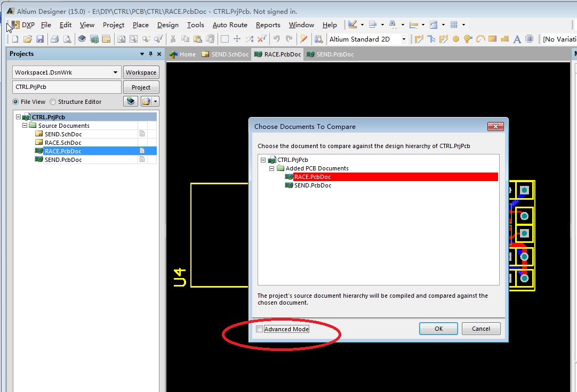Image resolution: width=577 pixels, height=392 pixels.
Task: Open the Projects panel options dropdown arrow
Action: pyautogui.click(x=142, y=54)
